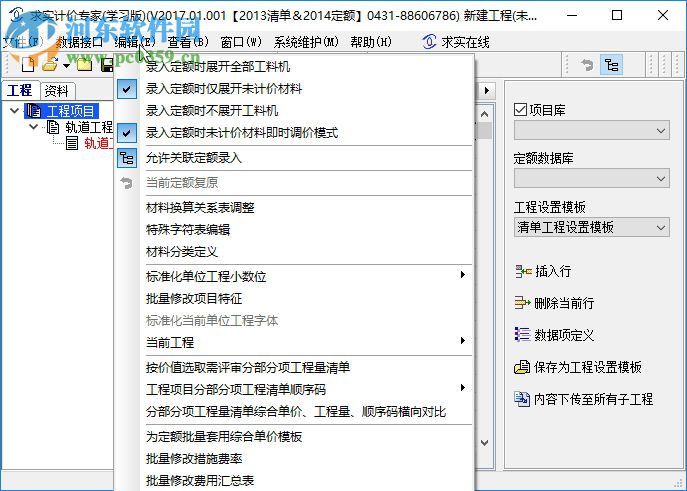The image size is (687, 491).
Task: Click the save disk toolbar icon
Action: tap(107, 65)
